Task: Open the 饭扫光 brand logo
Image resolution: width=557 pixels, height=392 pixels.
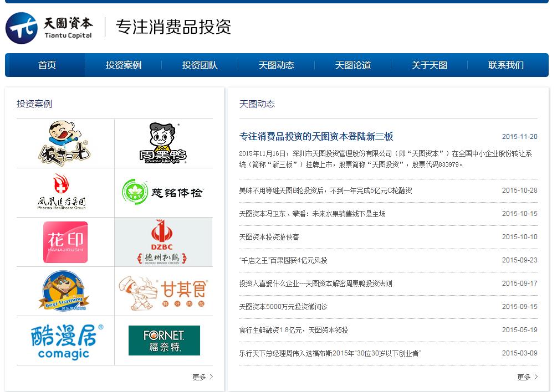Action: 65,143
